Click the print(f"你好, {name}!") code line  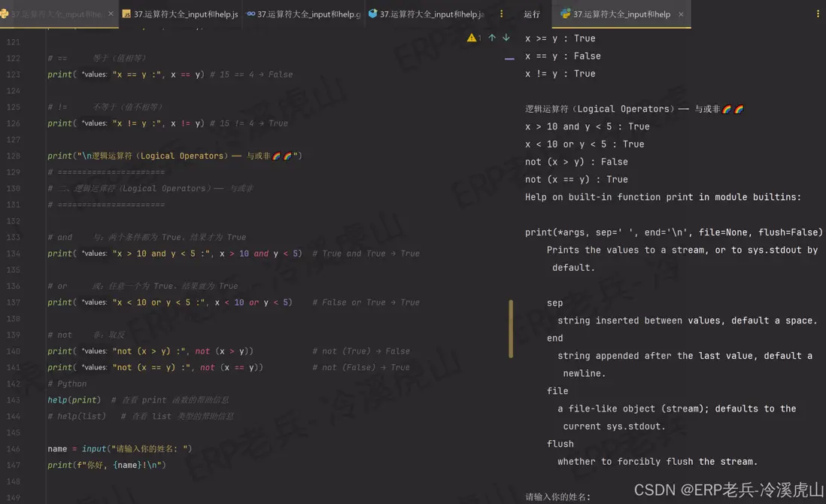click(x=106, y=466)
